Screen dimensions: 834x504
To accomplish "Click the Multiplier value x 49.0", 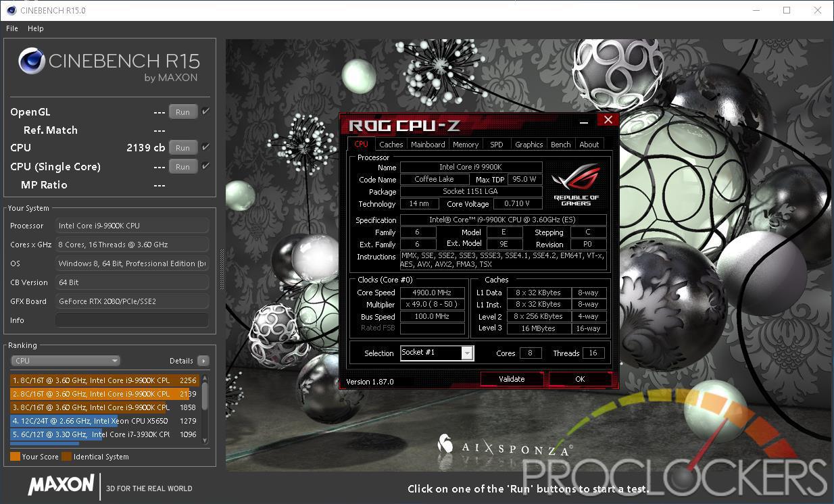I will 433,305.
